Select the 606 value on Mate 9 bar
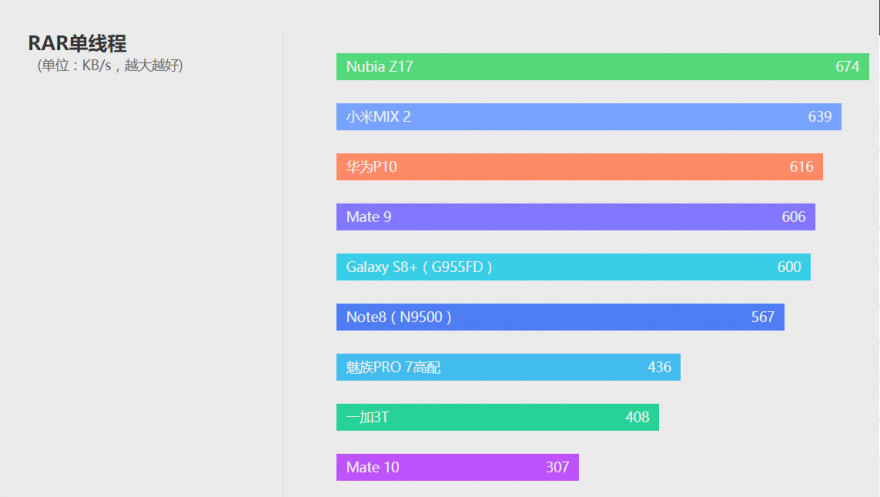 tap(793, 217)
